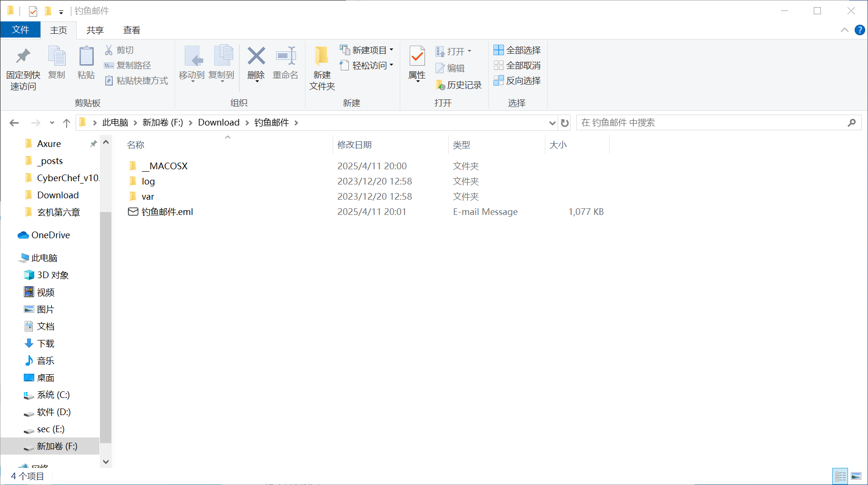
Task: Switch to large icons view mode
Action: point(856,476)
